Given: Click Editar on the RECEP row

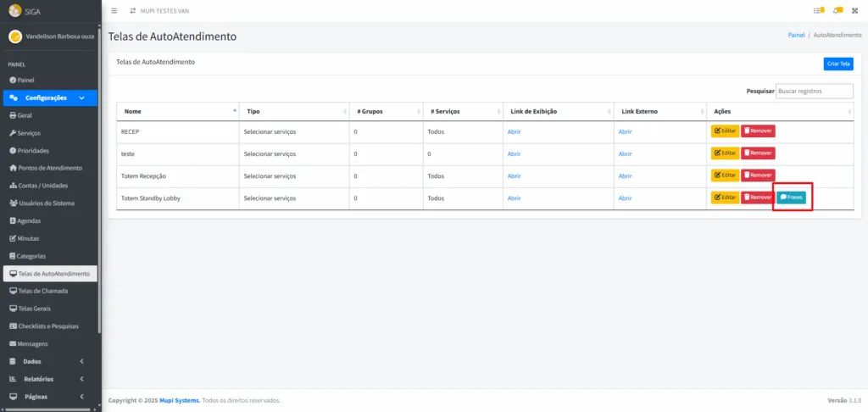Looking at the screenshot, I should click(x=725, y=131).
